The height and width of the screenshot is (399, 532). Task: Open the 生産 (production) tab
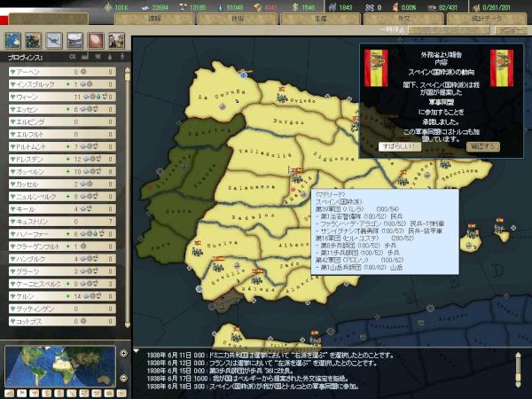click(320, 19)
